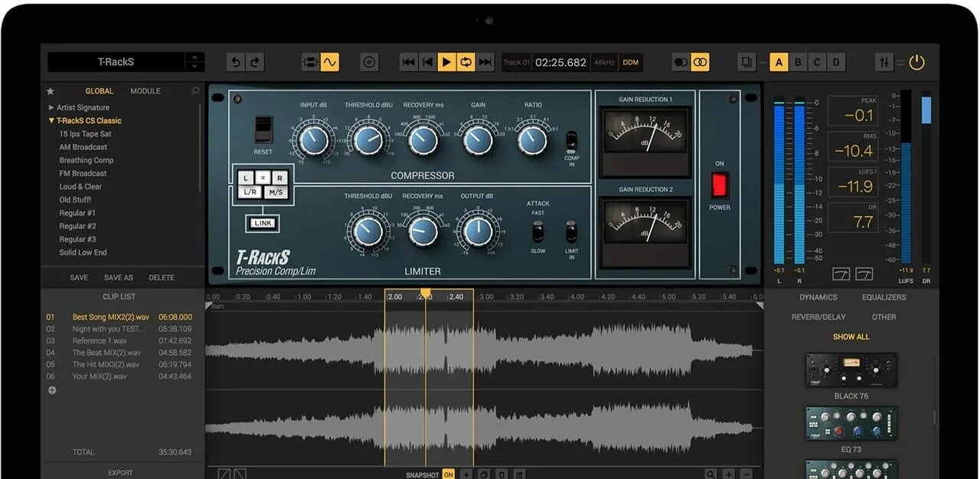
Task: Show the DYNAMICS module category
Action: pos(818,297)
